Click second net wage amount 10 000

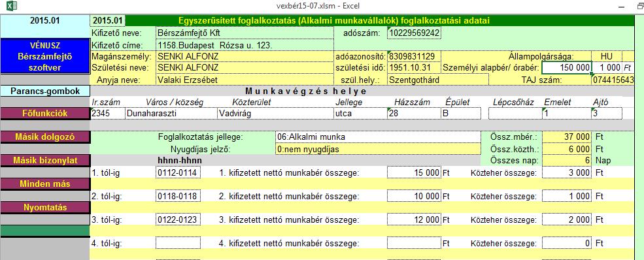tap(414, 196)
